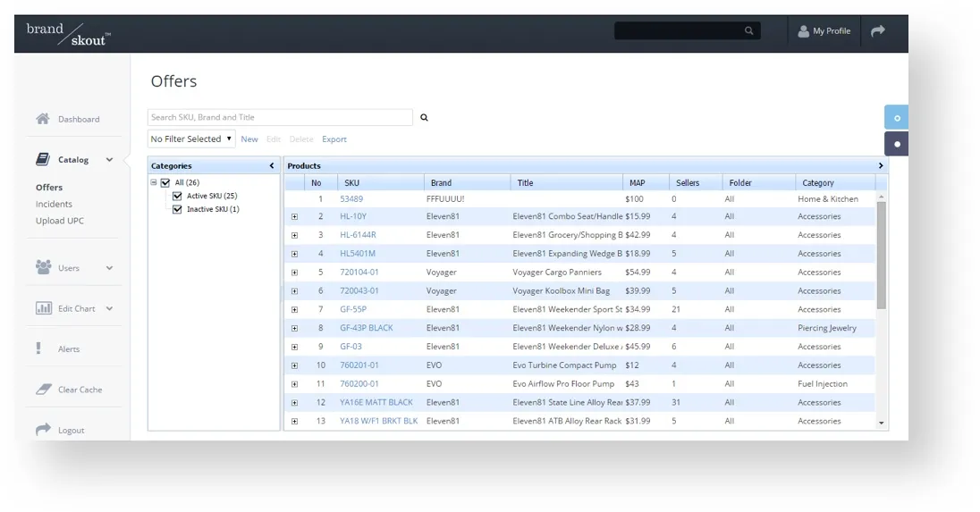Click the table scrollbar down arrow
This screenshot has height=512, width=980.
pyautogui.click(x=882, y=424)
